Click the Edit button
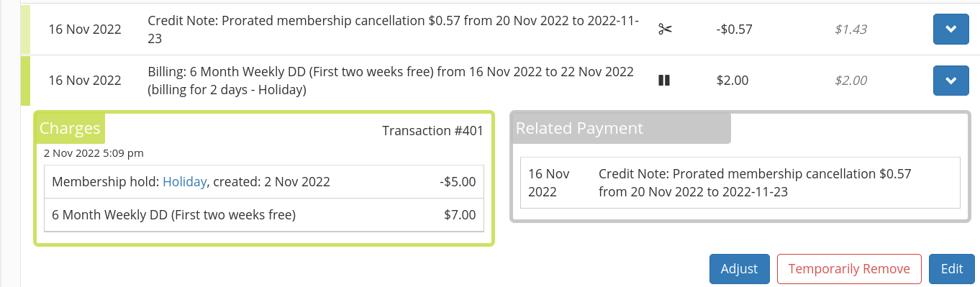 [951, 269]
